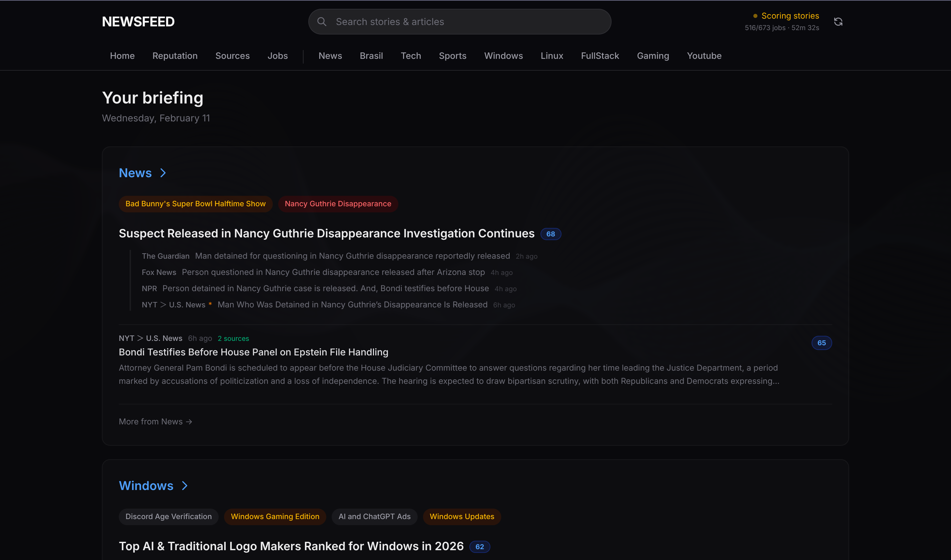Switch to the FullStack category tab

click(x=600, y=56)
